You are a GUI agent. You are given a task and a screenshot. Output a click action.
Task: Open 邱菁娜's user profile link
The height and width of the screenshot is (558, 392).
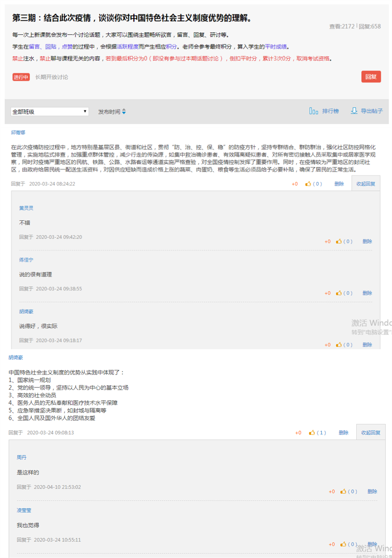18,133
